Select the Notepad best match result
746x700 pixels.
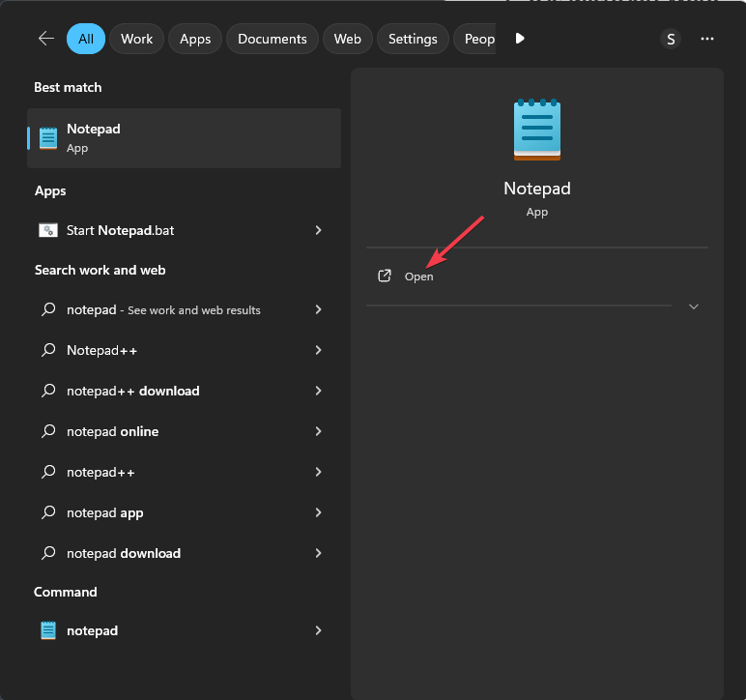pyautogui.click(x=184, y=137)
